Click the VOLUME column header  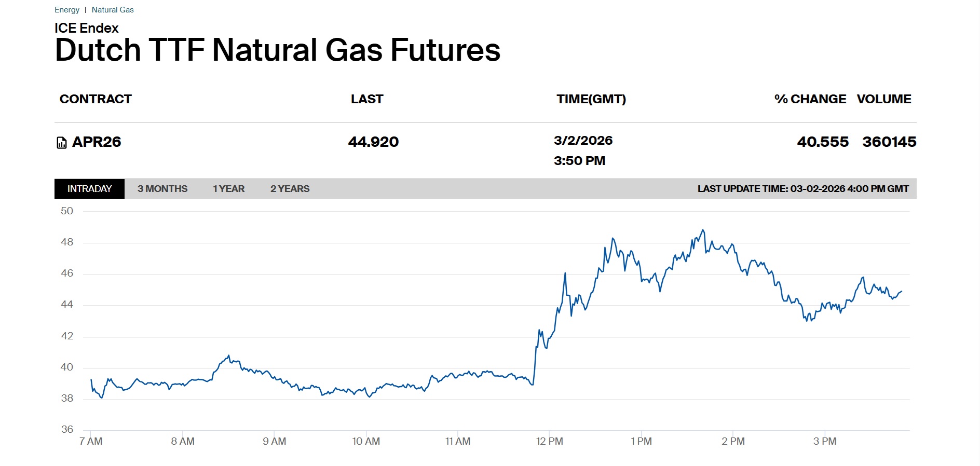point(884,99)
